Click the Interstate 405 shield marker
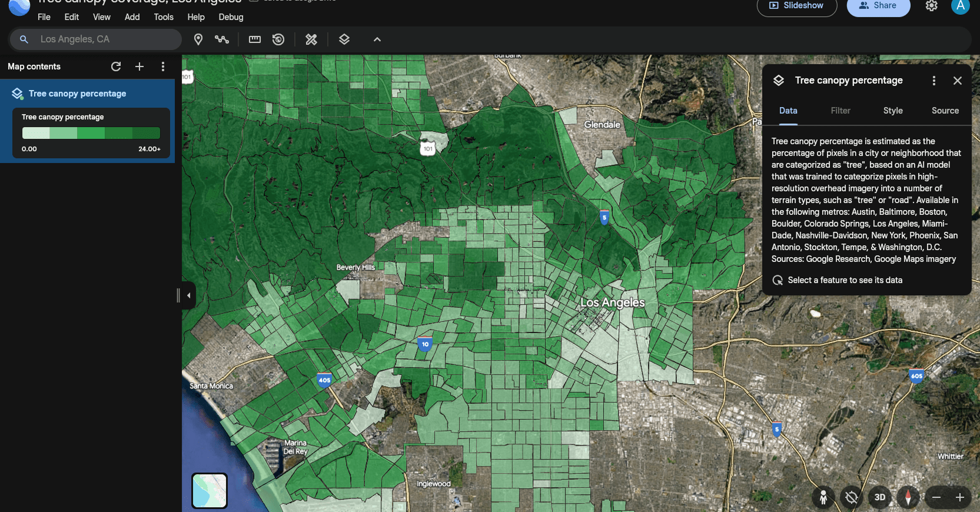Viewport: 980px width, 512px height. (324, 380)
